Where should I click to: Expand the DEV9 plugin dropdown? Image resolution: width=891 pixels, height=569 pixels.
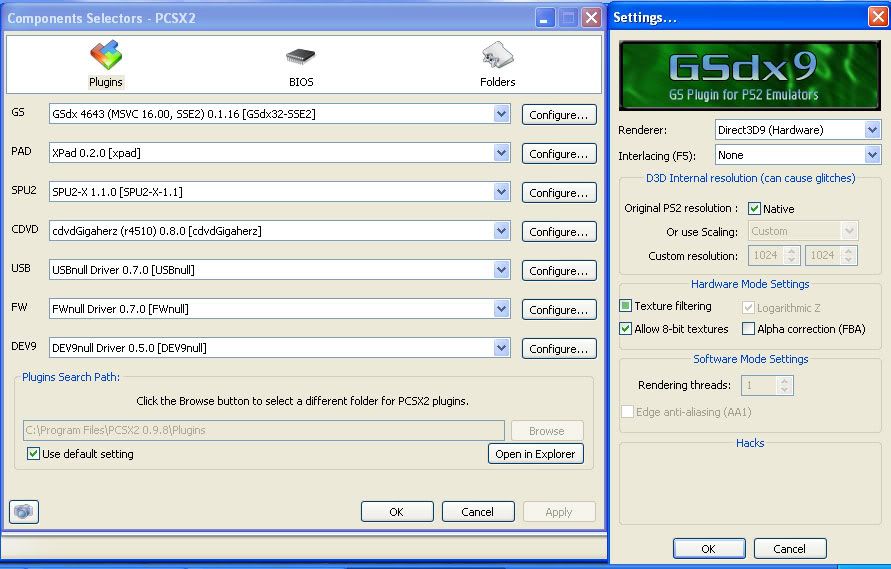point(501,347)
